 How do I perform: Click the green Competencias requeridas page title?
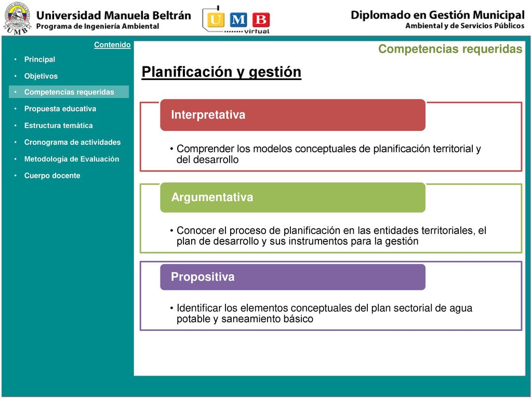450,49
